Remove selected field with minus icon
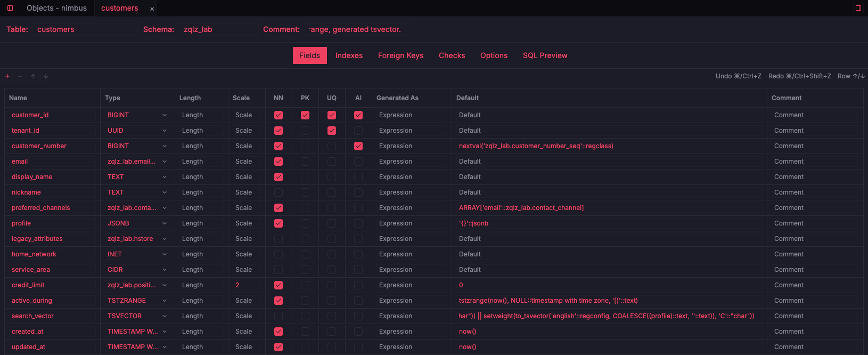 click(x=20, y=76)
